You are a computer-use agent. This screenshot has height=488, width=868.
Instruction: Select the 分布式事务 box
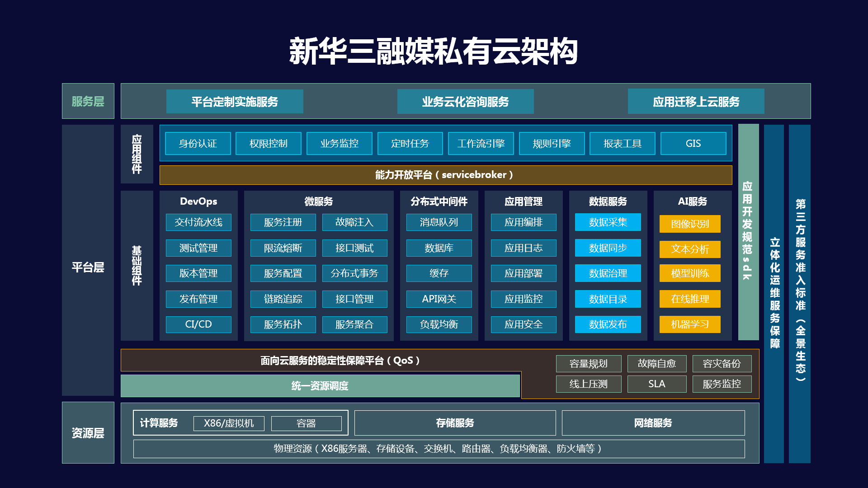354,273
